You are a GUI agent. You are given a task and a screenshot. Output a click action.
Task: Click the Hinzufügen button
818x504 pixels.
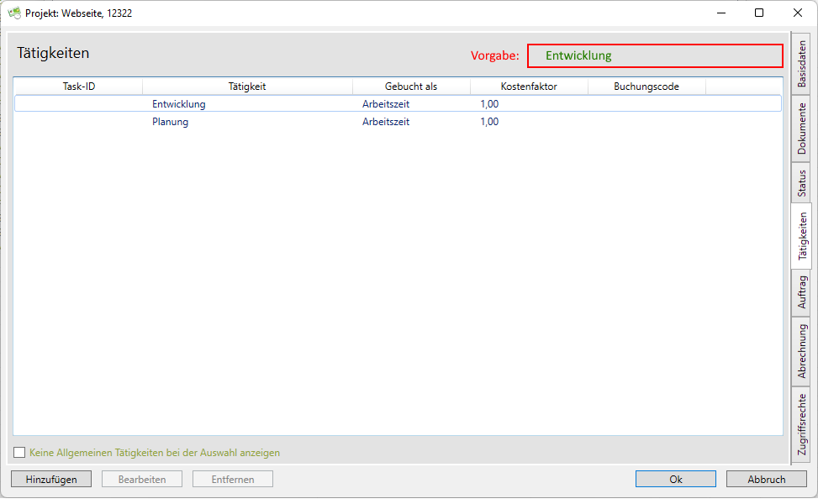51,479
